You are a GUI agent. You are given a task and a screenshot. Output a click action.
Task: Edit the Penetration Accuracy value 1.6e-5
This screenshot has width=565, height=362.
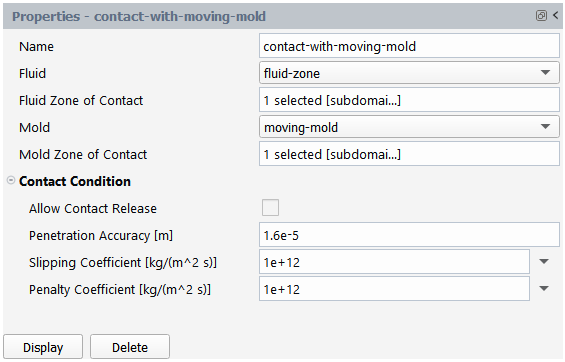click(x=409, y=235)
